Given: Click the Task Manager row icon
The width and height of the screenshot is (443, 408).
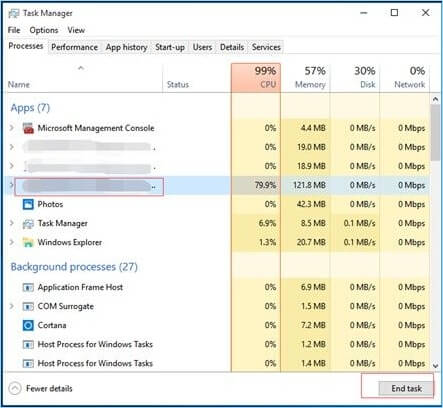Looking at the screenshot, I should [x=28, y=223].
